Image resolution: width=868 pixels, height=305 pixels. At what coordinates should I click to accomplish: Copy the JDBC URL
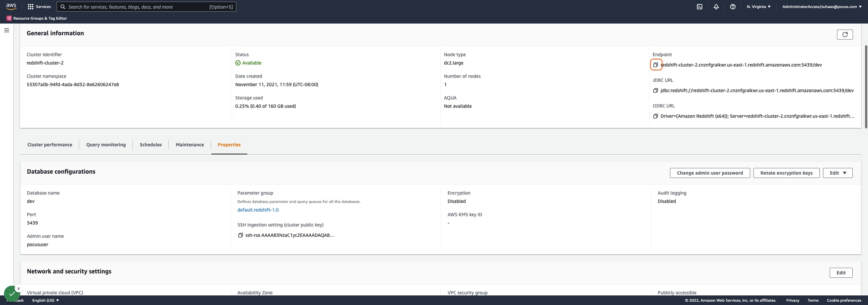[x=655, y=90]
